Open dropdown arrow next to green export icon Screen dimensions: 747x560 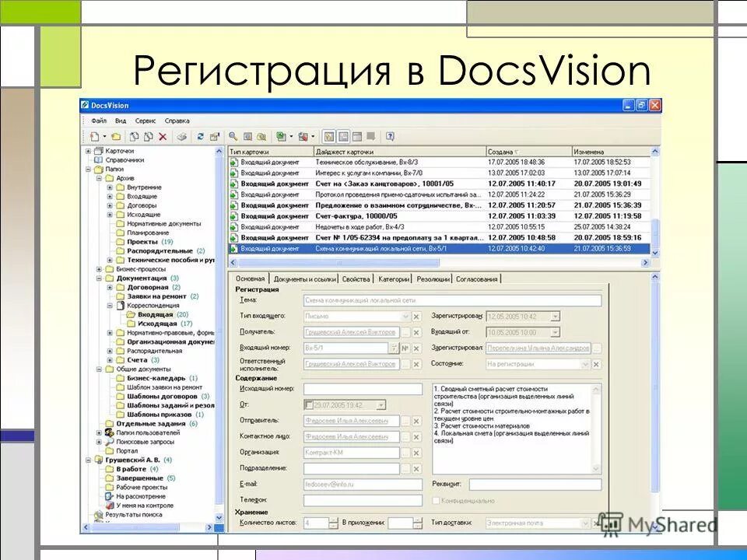pos(291,137)
